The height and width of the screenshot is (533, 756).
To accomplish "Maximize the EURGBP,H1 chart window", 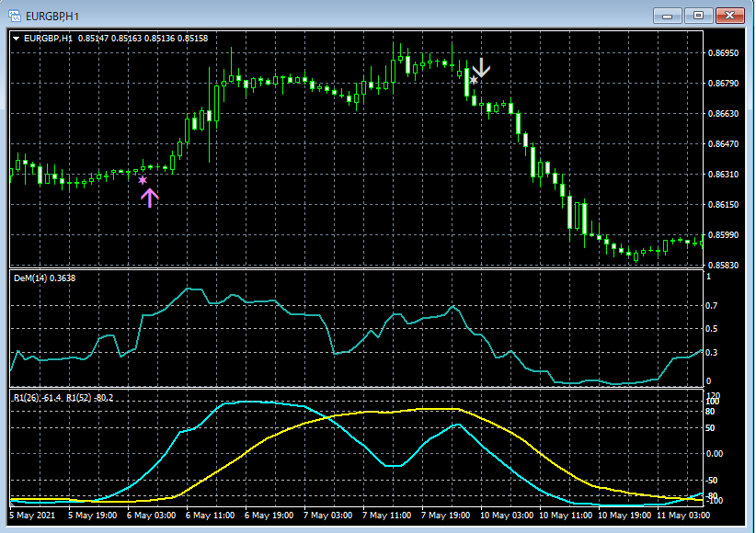I will pos(698,16).
